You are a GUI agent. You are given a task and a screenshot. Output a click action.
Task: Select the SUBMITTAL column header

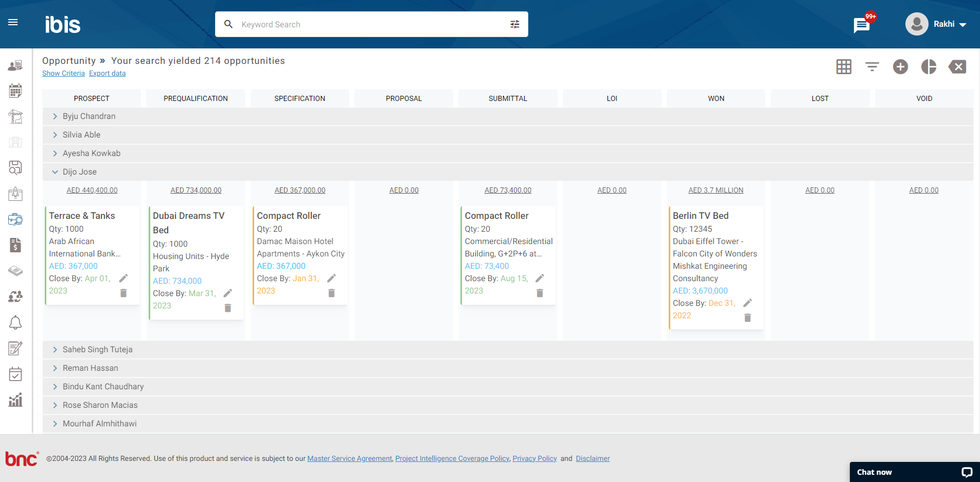coord(507,98)
